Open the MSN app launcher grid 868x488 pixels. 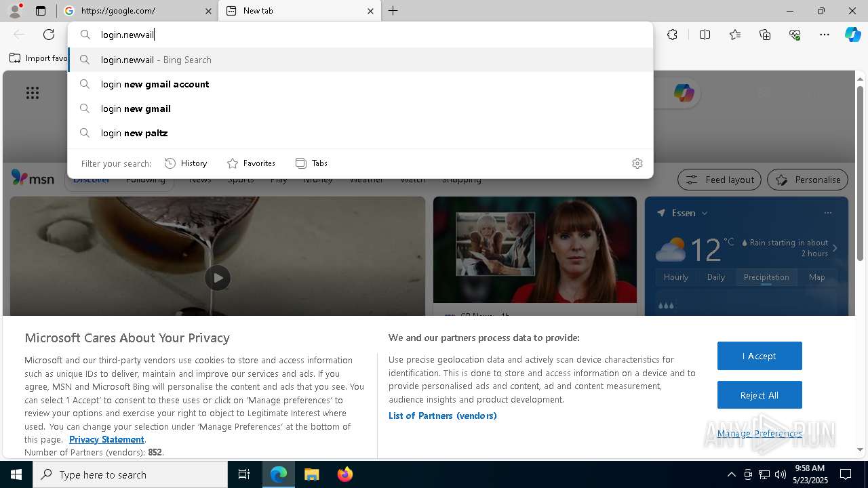click(33, 93)
